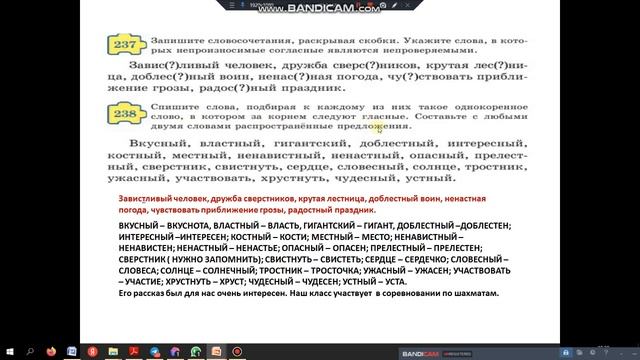
Task: Open the help question mark in Bandicam panel
Action: [606, 352]
